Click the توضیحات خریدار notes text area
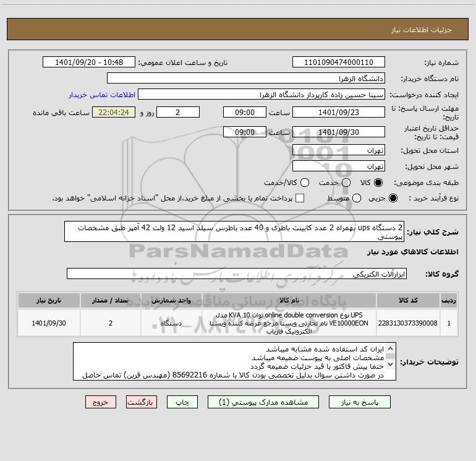Image resolution: width=476 pixels, height=461 pixels. tap(234, 361)
